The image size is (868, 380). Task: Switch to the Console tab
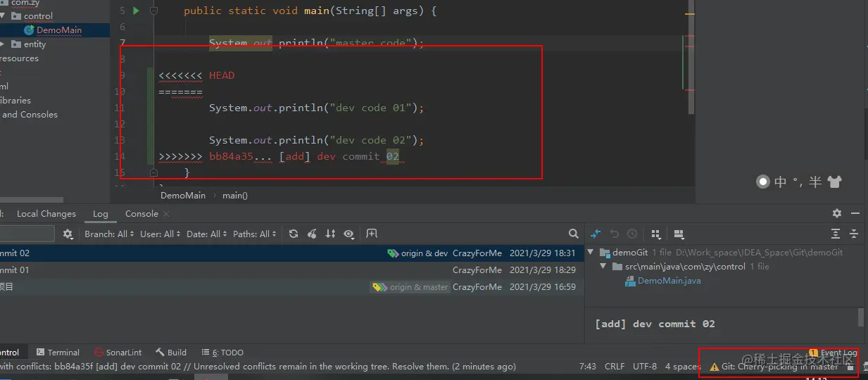pos(141,213)
